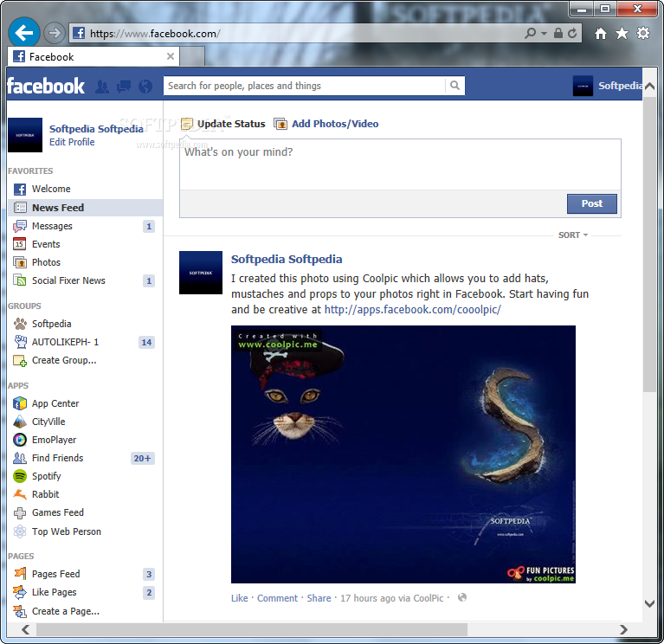Open the Softpedia Softpedia post author link

287,259
